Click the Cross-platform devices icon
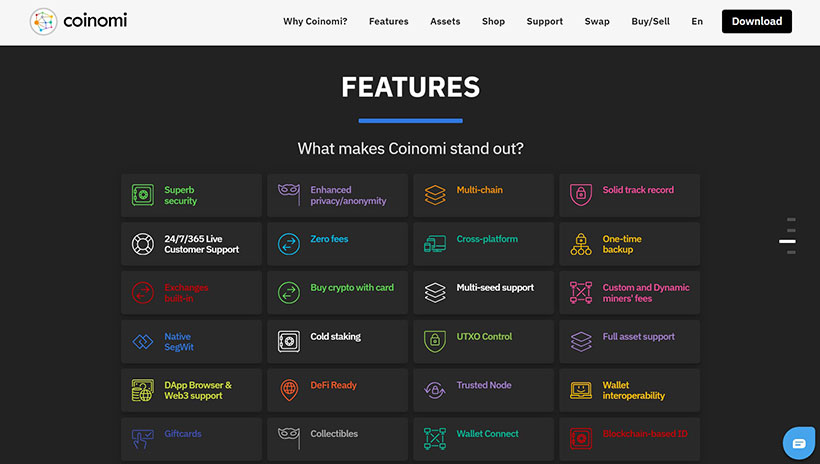 pyautogui.click(x=435, y=244)
